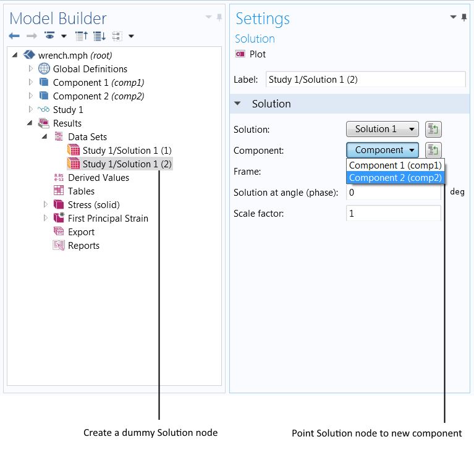Click the wrench.mph root node icon
This screenshot has width=474, height=476.
pyautogui.click(x=29, y=55)
